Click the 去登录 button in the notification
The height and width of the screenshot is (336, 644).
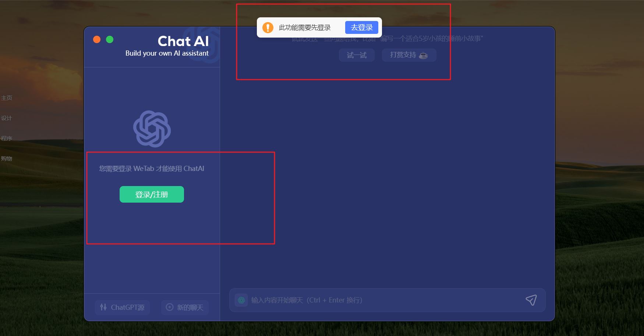[361, 28]
